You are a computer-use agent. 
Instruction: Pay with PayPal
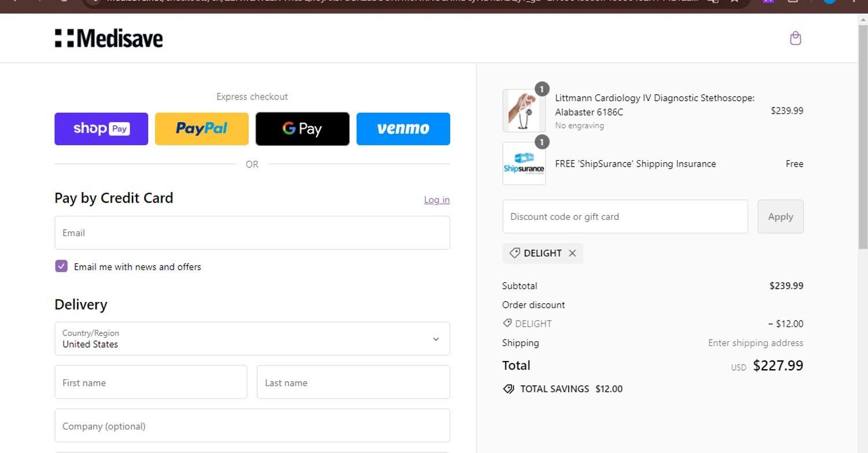tap(202, 128)
